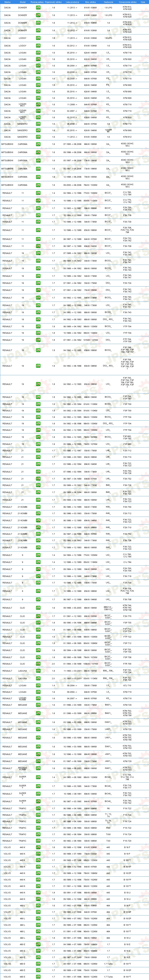Image resolution: width=149 pixels, height=980 pixels.
Task: Click the Marka column header
Action: 7,2
